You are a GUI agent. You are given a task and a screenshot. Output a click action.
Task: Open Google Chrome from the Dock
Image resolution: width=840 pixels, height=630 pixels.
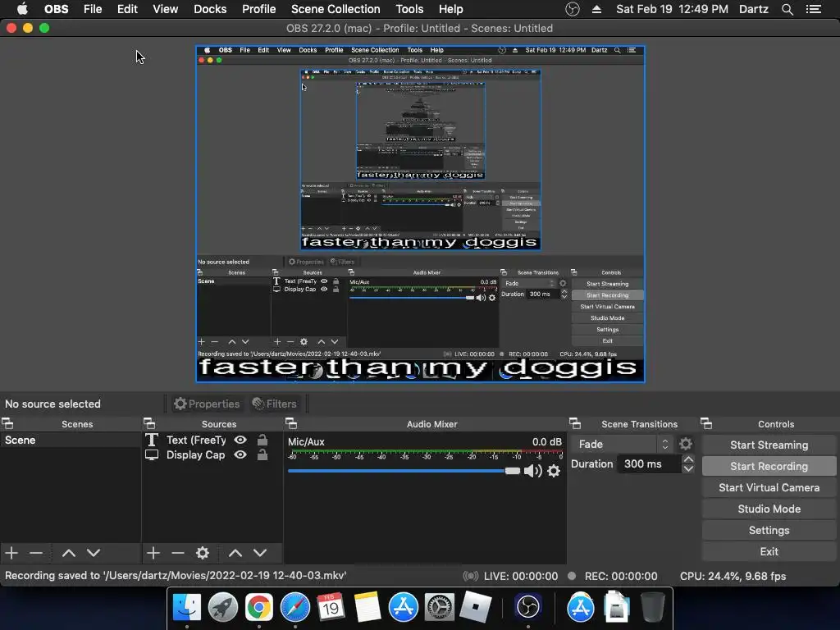pos(258,607)
